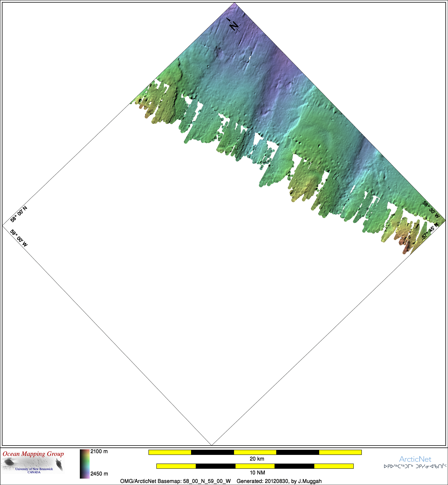Click the Inuktitut syllabics text under ArcticNet
Image resolution: width=448 pixels, height=485 pixels.
pyautogui.click(x=415, y=466)
